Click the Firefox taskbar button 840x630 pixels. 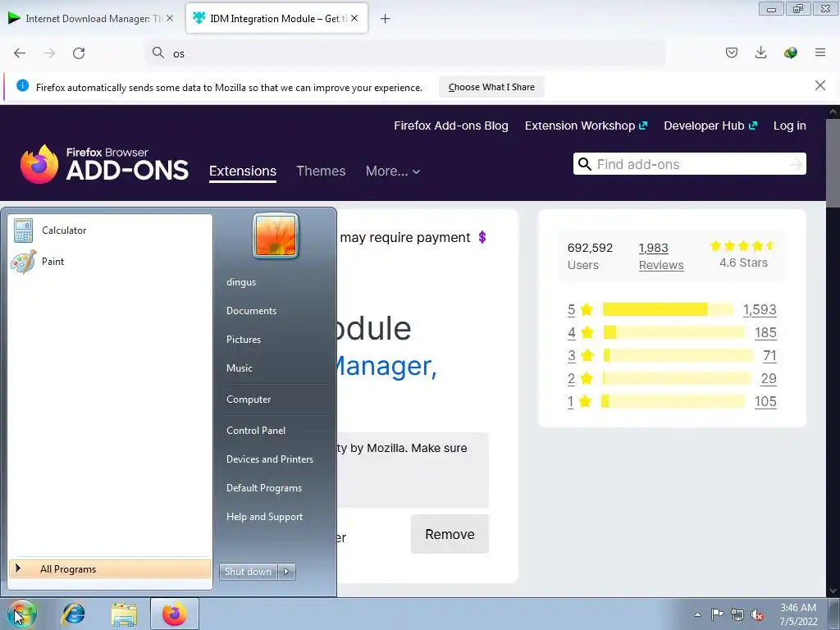[175, 614]
